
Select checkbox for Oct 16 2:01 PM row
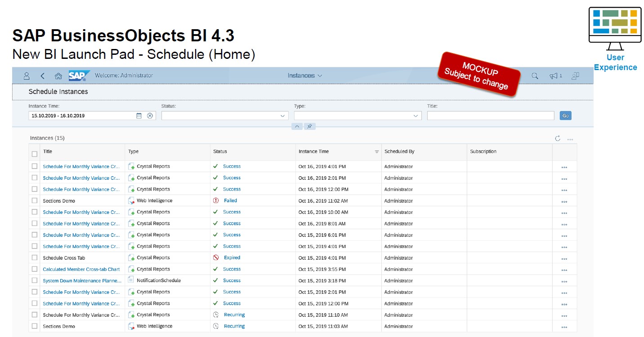(35, 177)
